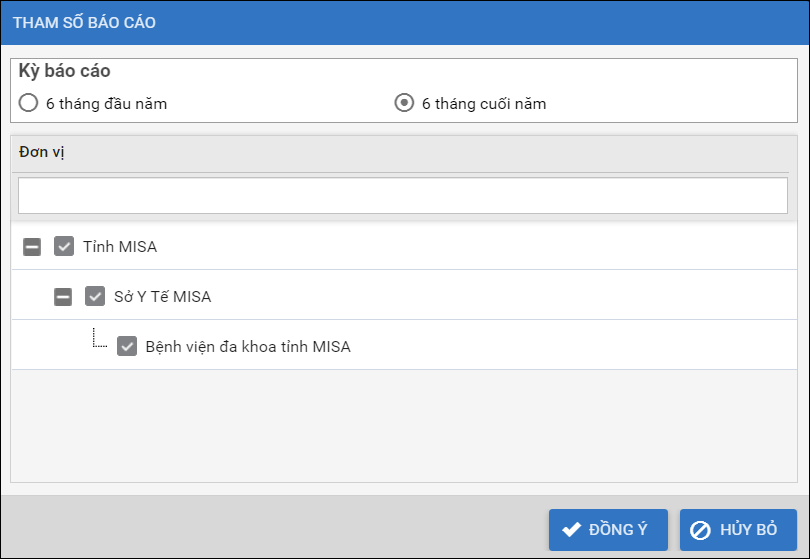Select the "6 tháng đầu năm" radio button
Image resolution: width=810 pixels, height=559 pixels.
coord(29,102)
